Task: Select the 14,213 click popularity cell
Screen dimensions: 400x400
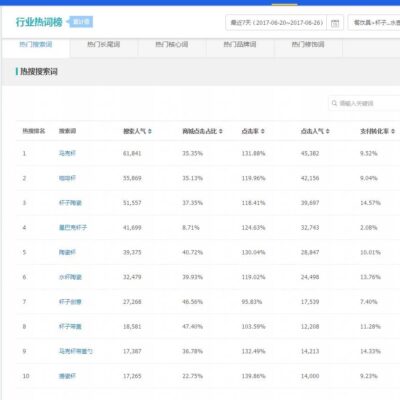Action: pos(310,351)
